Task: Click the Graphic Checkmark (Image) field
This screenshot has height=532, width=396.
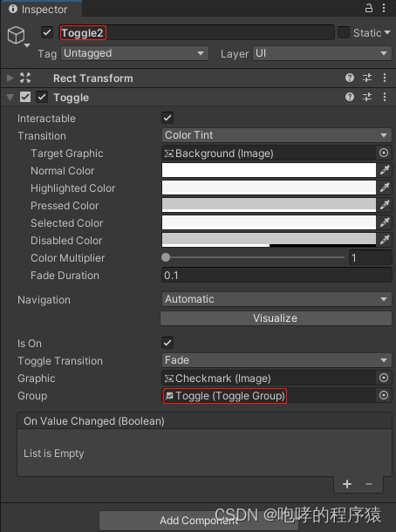Action: [269, 378]
